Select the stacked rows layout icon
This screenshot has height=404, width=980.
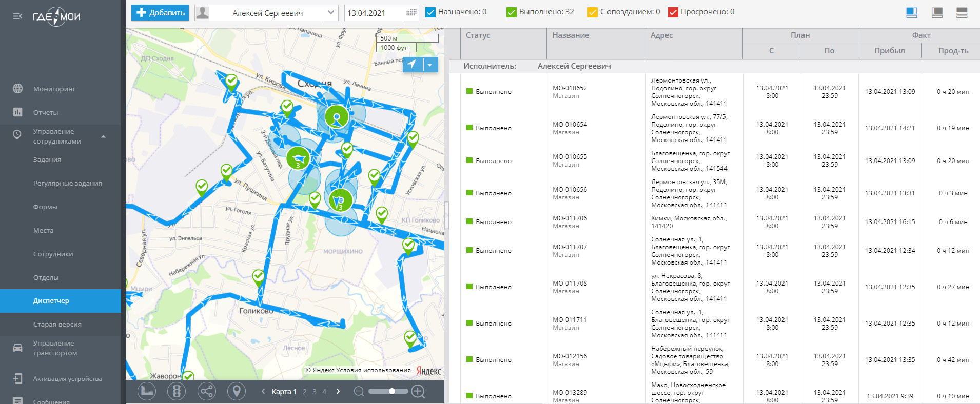[x=962, y=13]
